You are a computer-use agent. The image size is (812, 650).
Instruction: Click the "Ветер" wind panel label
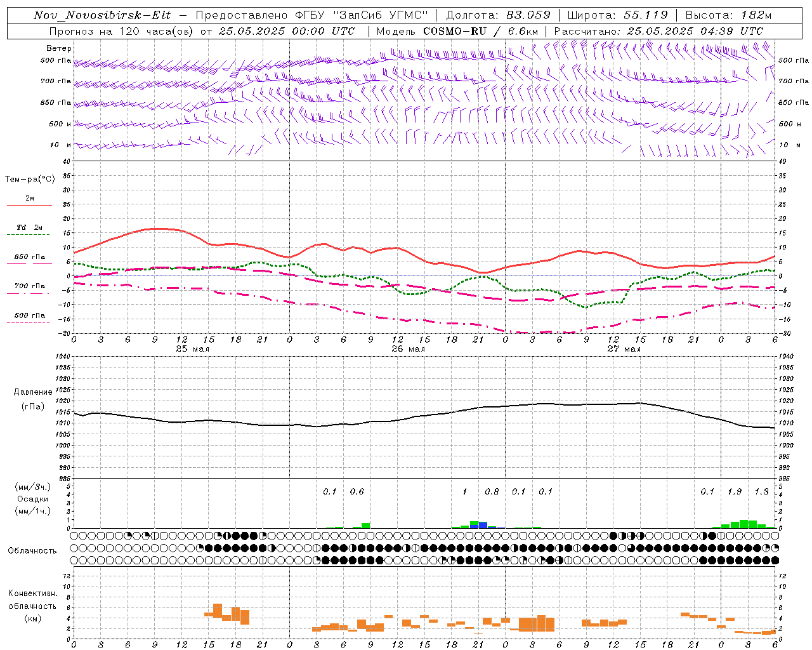pos(59,48)
